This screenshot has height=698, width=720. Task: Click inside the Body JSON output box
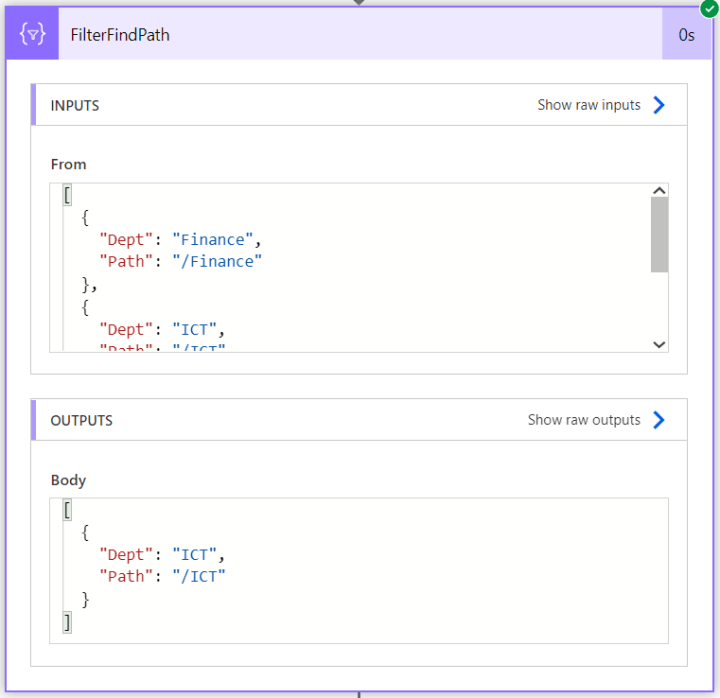point(359,570)
